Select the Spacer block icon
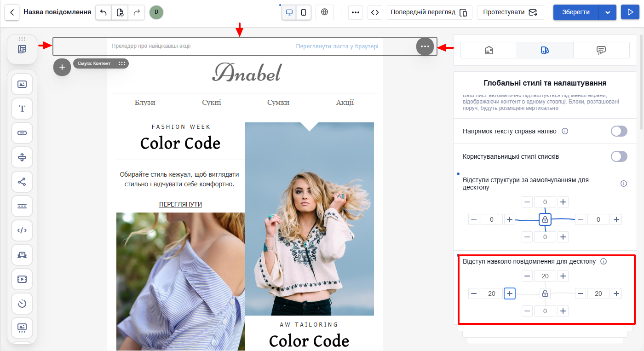The width and height of the screenshot is (644, 351). 22,157
